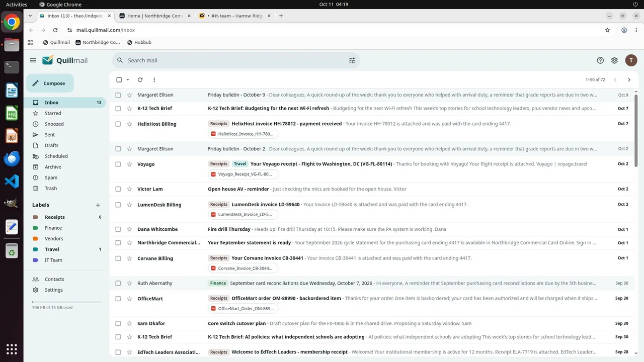Open the help question mark icon

(600, 60)
